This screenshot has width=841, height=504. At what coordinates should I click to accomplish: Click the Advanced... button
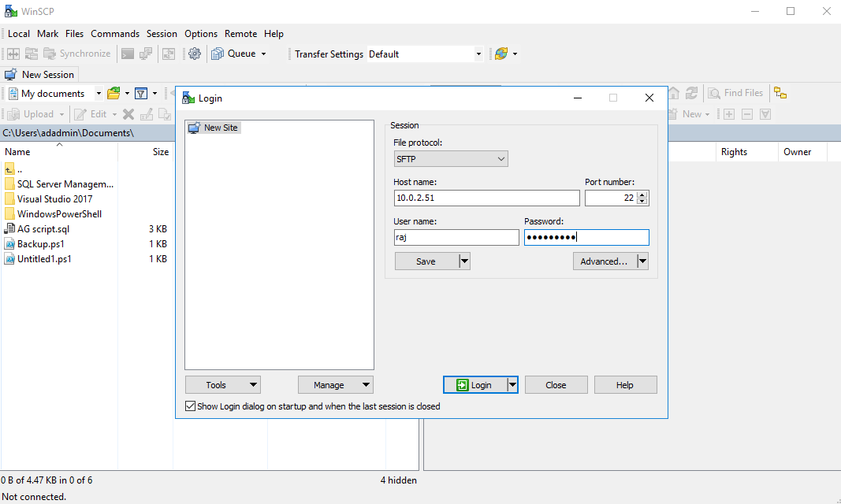[604, 261]
